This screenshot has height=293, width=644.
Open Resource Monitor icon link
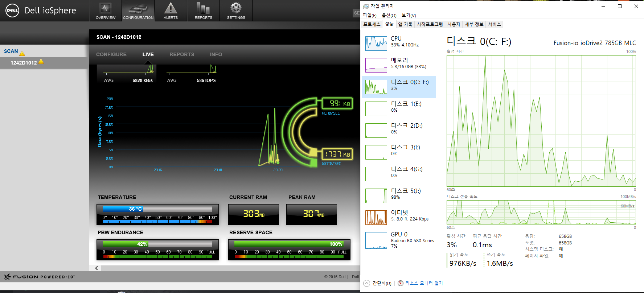pos(401,283)
